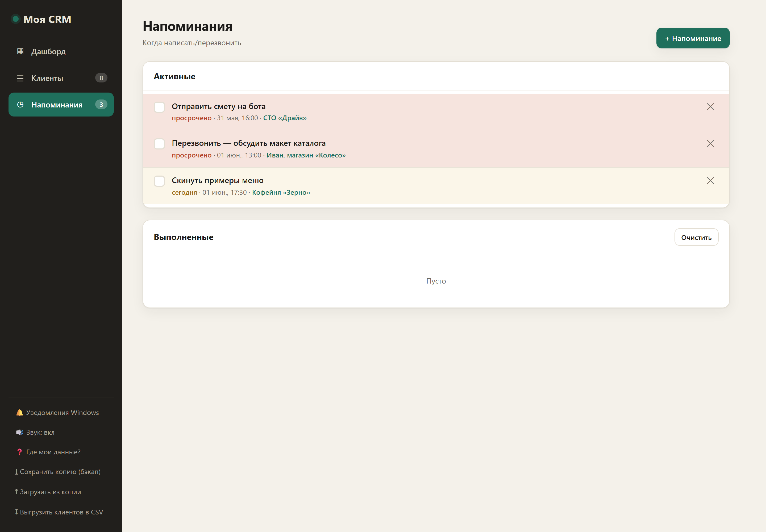Delete reminder Отправить смету на бота
766x532 pixels.
pos(710,107)
